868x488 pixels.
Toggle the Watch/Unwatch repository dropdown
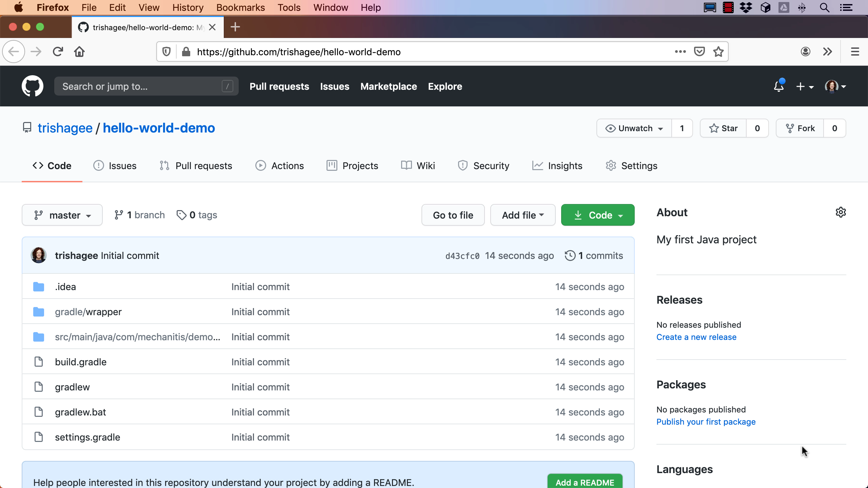[634, 127]
